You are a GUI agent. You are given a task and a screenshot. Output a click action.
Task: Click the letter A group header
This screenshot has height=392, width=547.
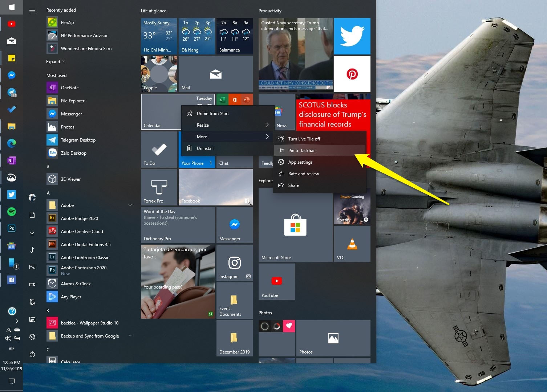[48, 193]
